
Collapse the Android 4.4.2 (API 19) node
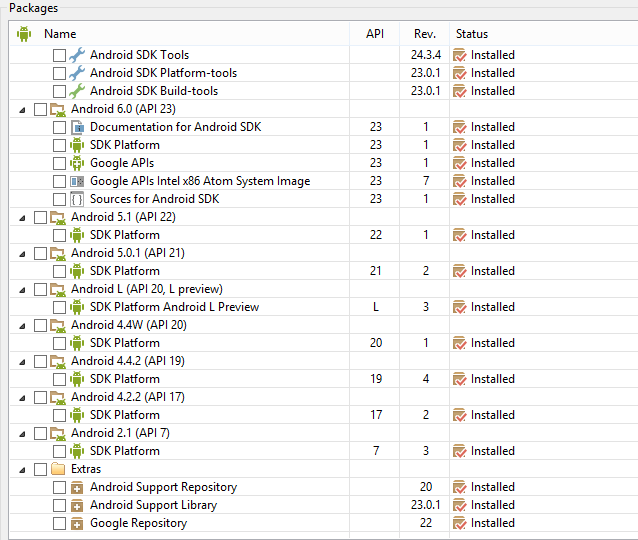(x=22, y=361)
